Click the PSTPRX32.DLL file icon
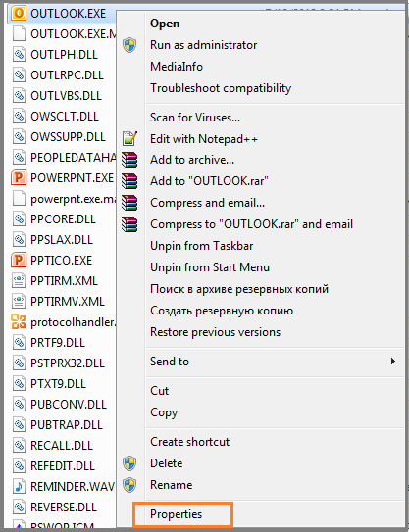Screen dimensions: 409x532 pos(19,363)
